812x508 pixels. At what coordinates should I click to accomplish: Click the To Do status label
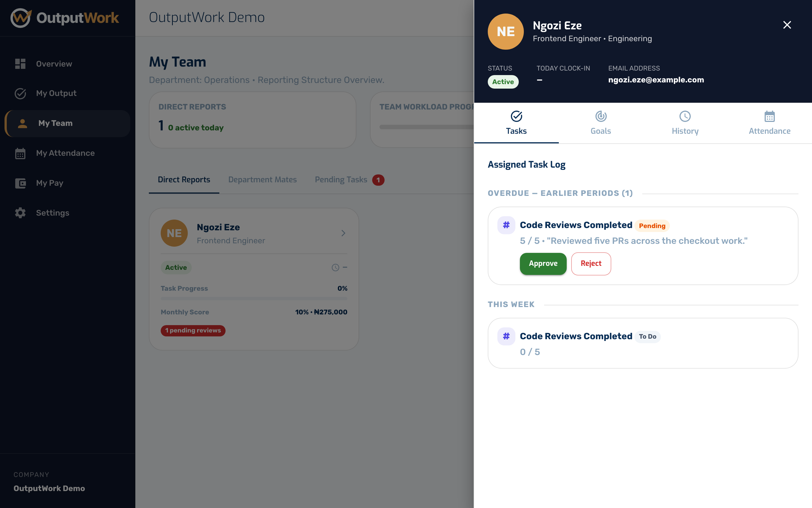[x=647, y=337]
